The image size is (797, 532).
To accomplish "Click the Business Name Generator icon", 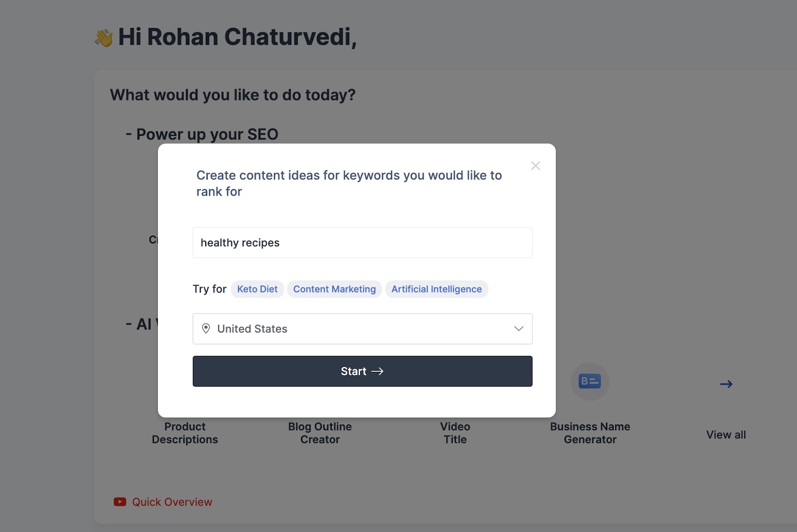I will [590, 382].
